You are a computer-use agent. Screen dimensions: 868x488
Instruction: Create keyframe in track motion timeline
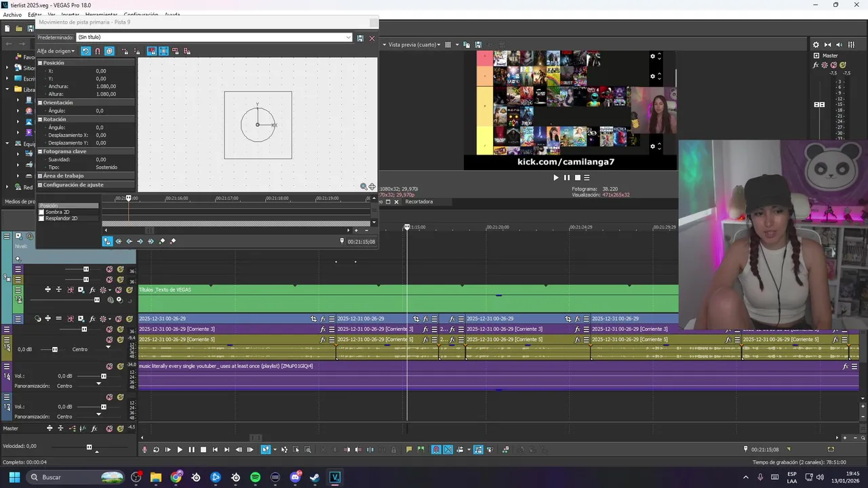click(161, 241)
